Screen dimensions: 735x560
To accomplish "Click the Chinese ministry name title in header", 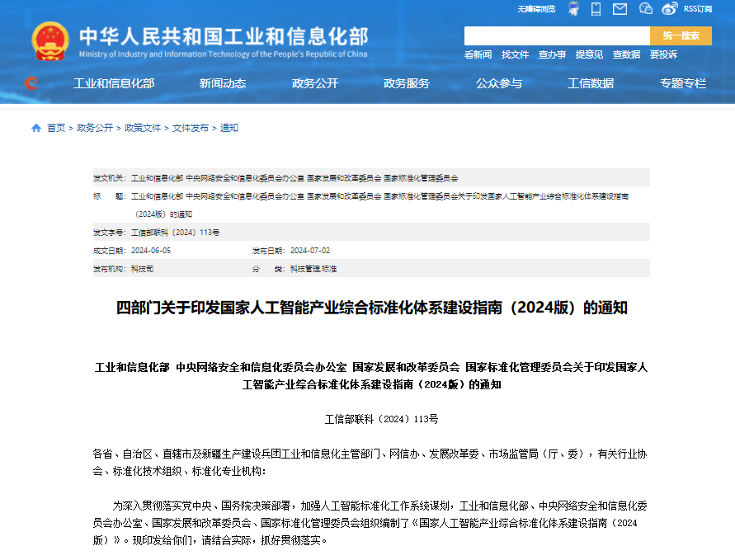I will (224, 36).
